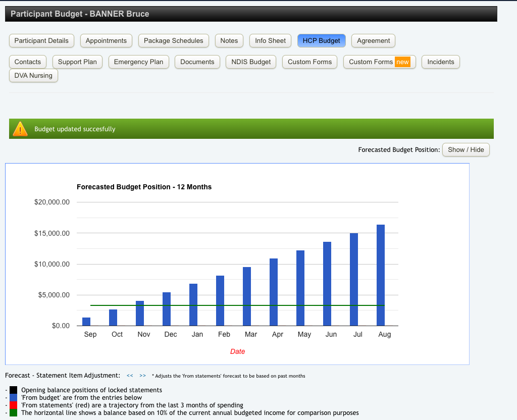Open the Participant Details tab
The height and width of the screenshot is (420, 517).
coord(41,41)
